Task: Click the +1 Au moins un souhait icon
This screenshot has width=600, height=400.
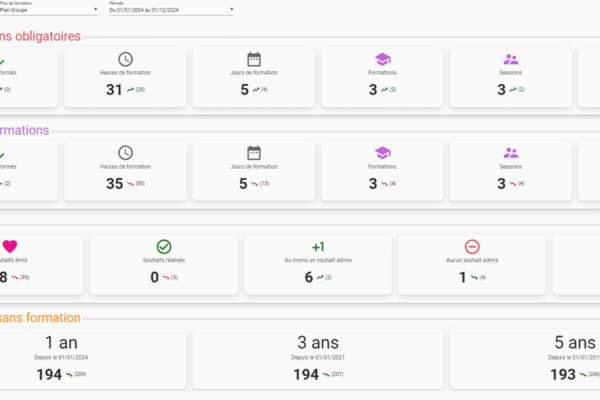Action: (318, 247)
